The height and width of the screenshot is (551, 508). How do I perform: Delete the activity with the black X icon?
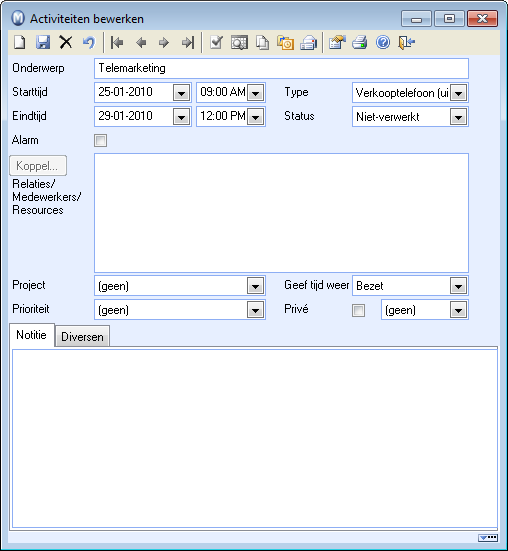[66, 43]
